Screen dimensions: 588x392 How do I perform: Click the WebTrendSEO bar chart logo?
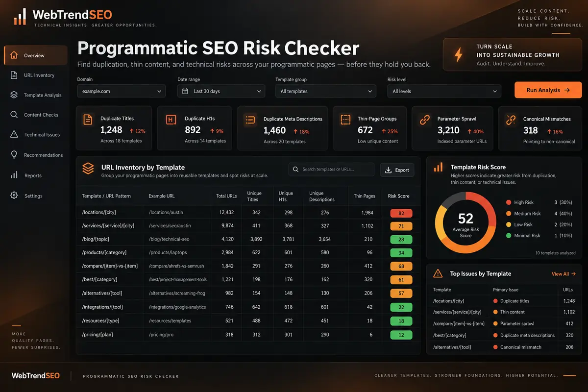coord(20,17)
